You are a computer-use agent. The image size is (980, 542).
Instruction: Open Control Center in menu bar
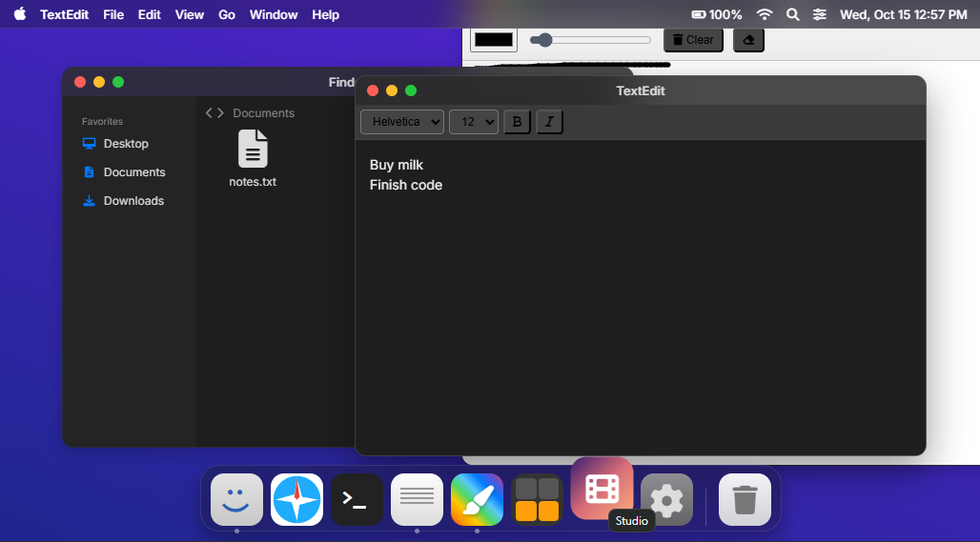[x=820, y=14]
